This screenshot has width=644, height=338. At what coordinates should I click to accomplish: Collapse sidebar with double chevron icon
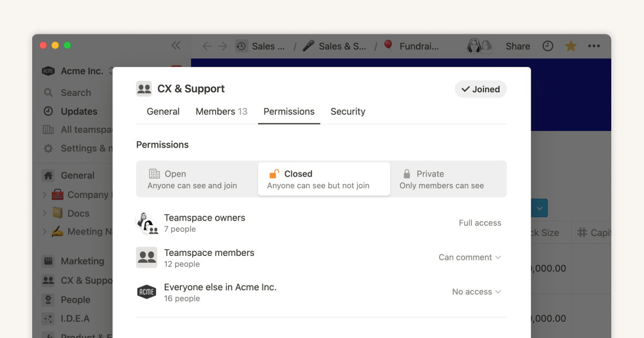click(175, 46)
